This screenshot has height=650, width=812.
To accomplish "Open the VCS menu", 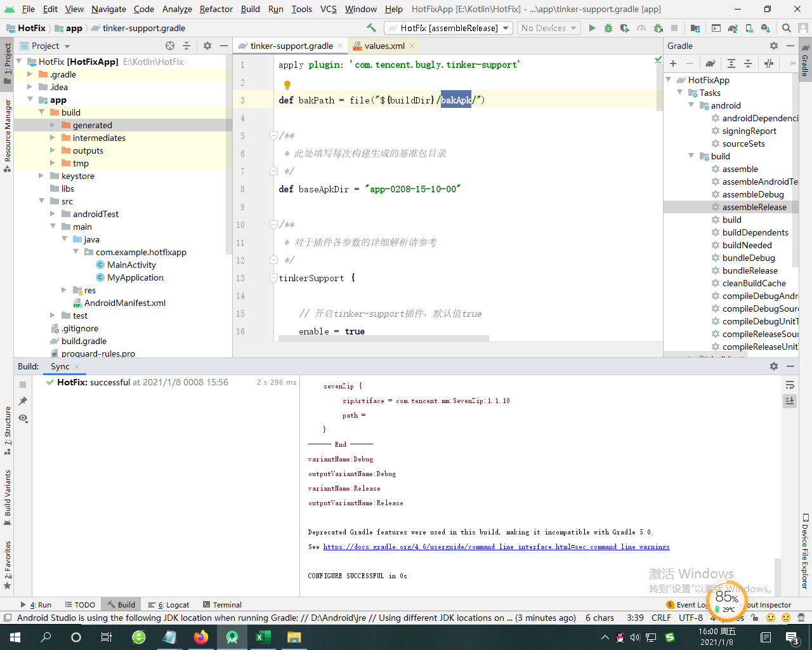I will pyautogui.click(x=329, y=9).
